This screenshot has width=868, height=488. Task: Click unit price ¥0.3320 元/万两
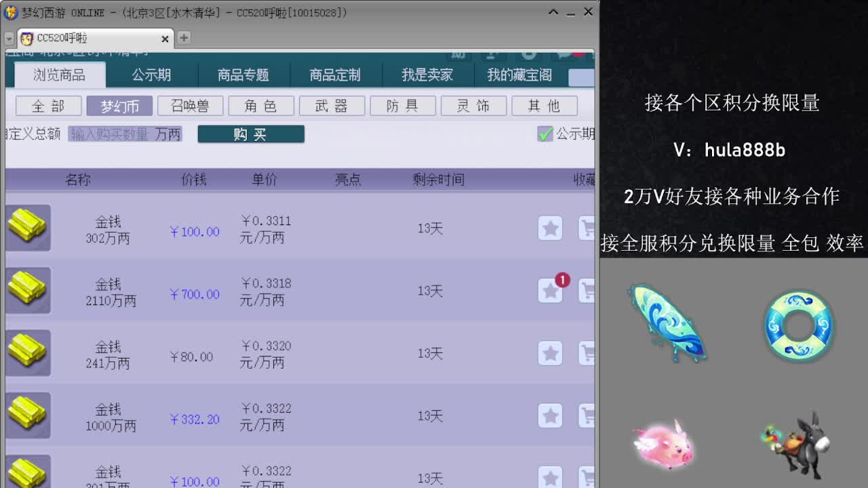click(265, 354)
